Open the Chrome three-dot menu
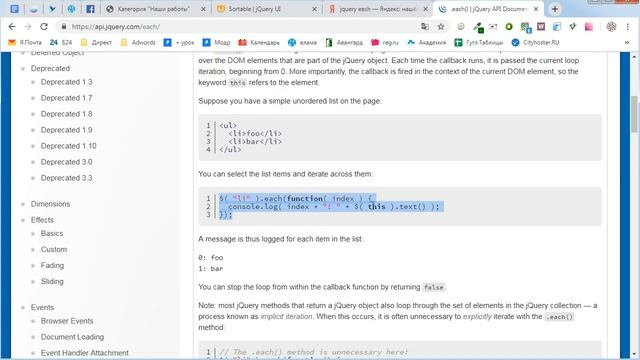Screen dimensions: 640x360 [x=627, y=27]
